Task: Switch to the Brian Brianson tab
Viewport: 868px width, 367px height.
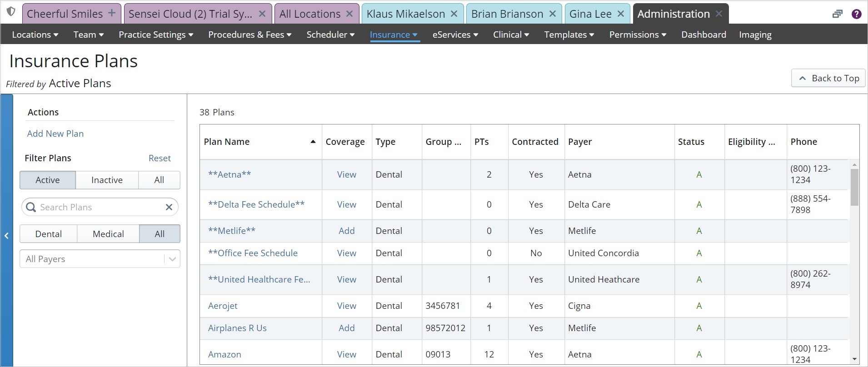Action: click(x=507, y=14)
